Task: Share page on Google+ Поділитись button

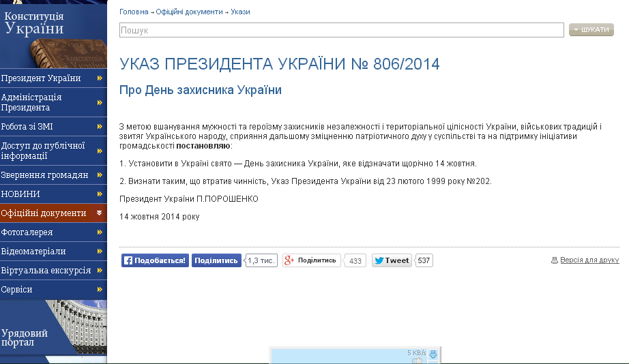Action: [311, 260]
